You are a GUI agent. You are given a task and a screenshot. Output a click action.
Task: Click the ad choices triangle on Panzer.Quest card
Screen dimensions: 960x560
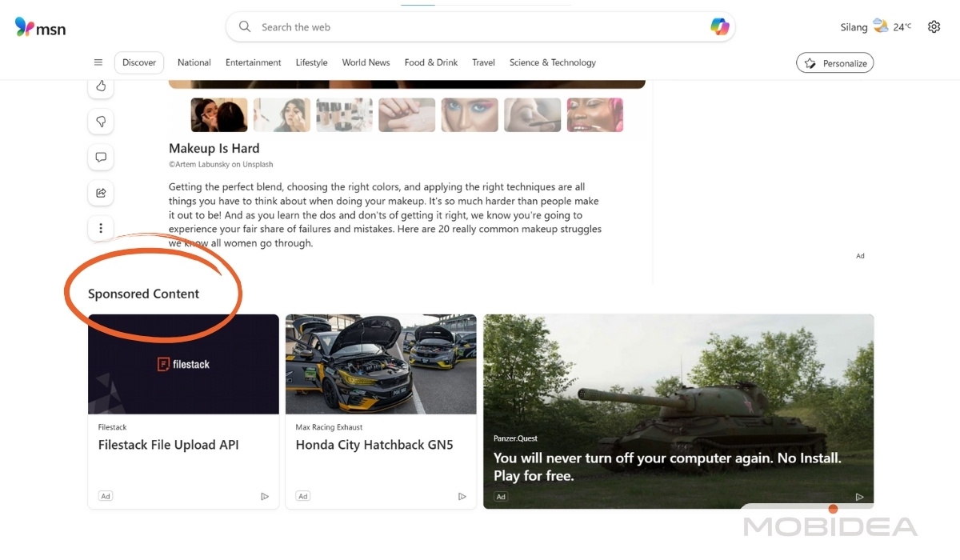tap(860, 497)
